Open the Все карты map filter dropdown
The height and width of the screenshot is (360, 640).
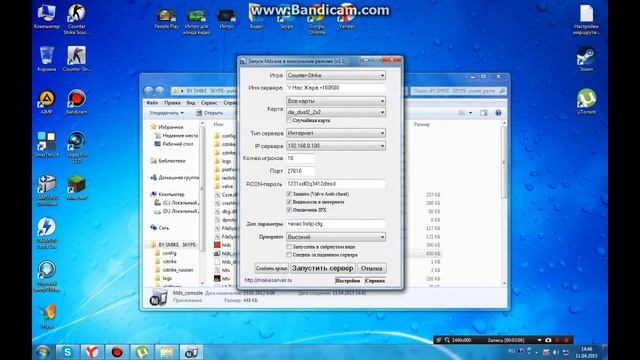(x=336, y=101)
